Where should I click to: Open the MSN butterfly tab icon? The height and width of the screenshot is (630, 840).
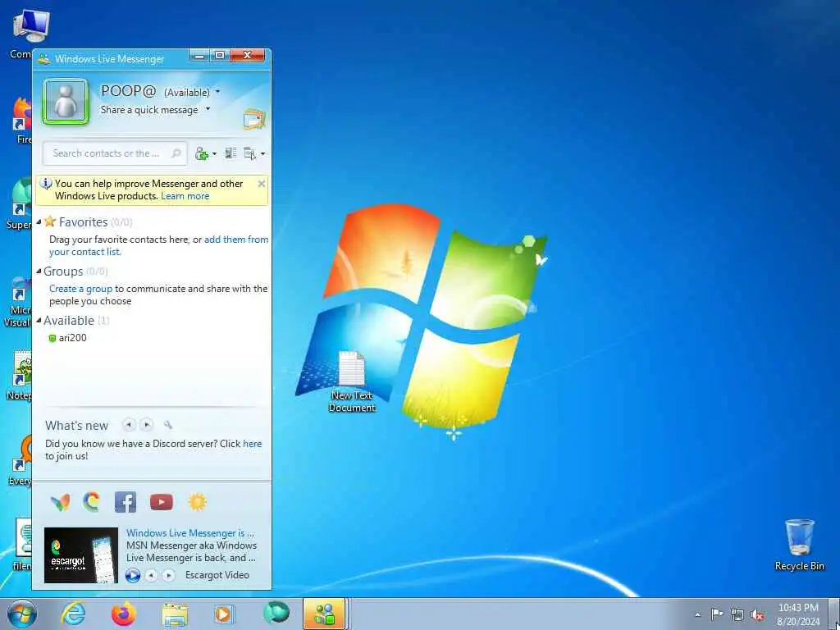click(60, 502)
